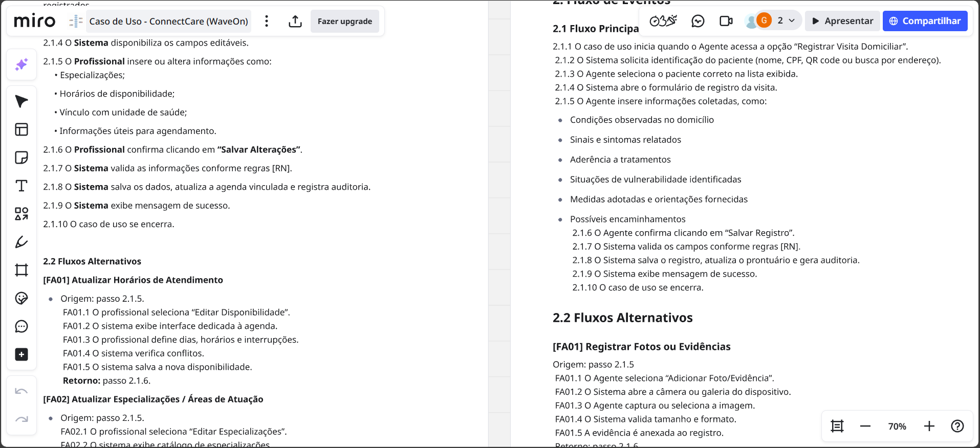
Task: Click the Compartilhar button
Action: pyautogui.click(x=925, y=21)
